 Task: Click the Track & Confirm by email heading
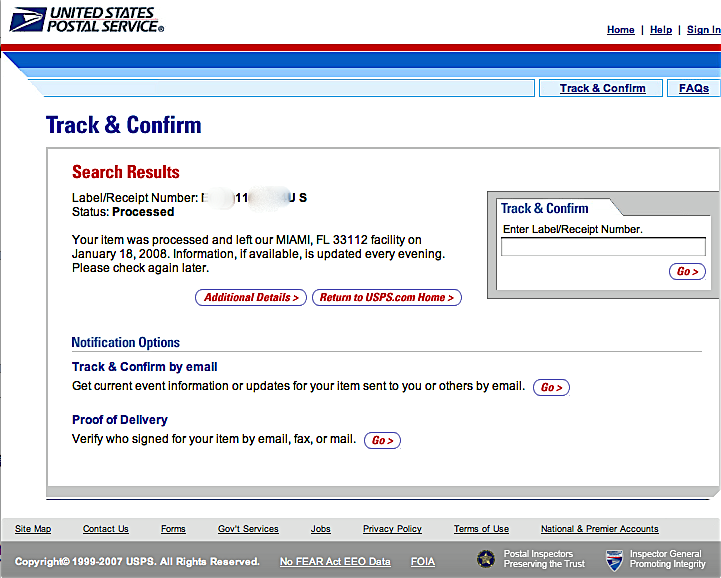144,366
